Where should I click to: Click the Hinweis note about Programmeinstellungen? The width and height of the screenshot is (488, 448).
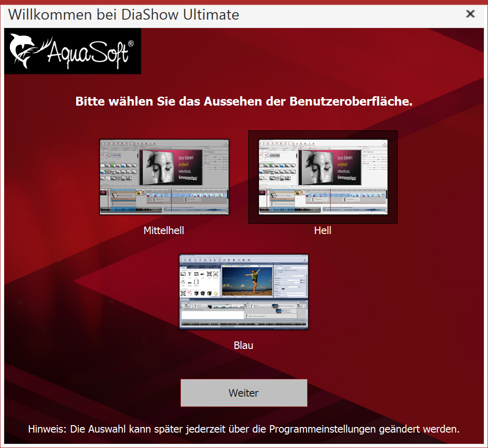(244, 429)
